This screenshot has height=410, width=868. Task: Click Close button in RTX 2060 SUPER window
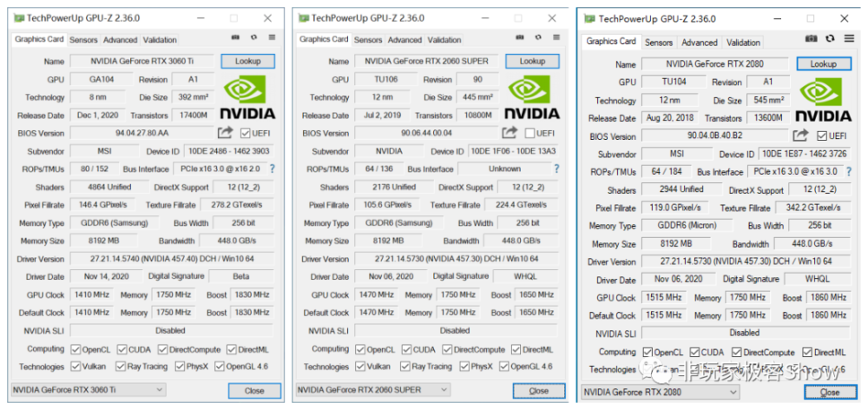pyautogui.click(x=539, y=391)
